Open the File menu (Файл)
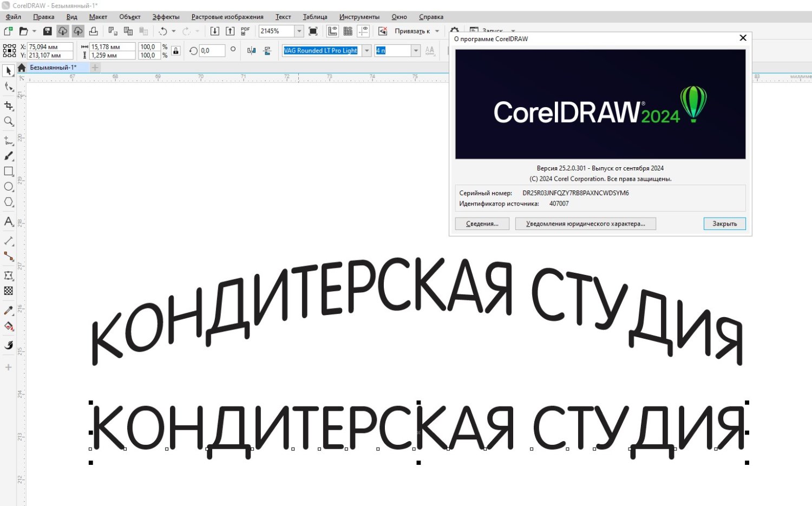 click(14, 17)
